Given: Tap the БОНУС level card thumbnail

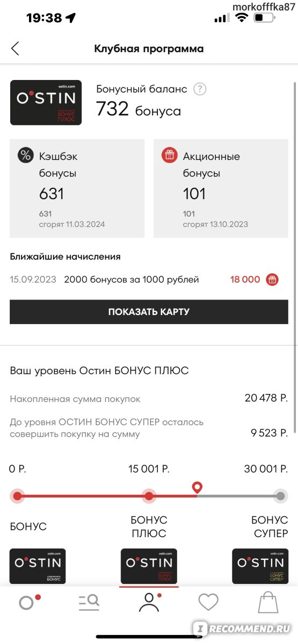Looking at the screenshot, I should tap(38, 566).
